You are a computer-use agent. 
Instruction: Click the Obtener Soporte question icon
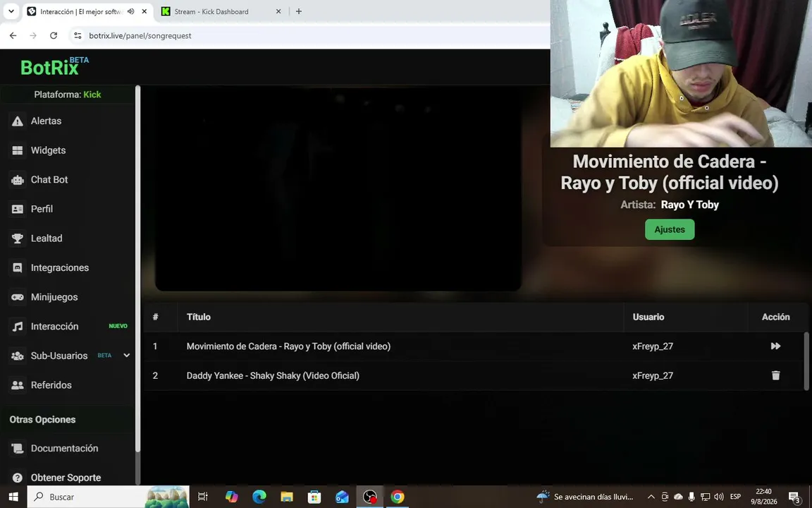(x=18, y=478)
